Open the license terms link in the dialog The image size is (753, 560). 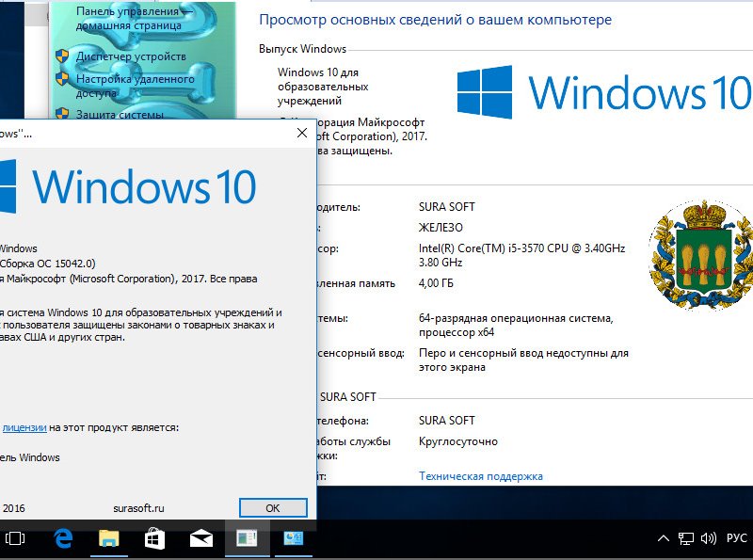point(24,427)
